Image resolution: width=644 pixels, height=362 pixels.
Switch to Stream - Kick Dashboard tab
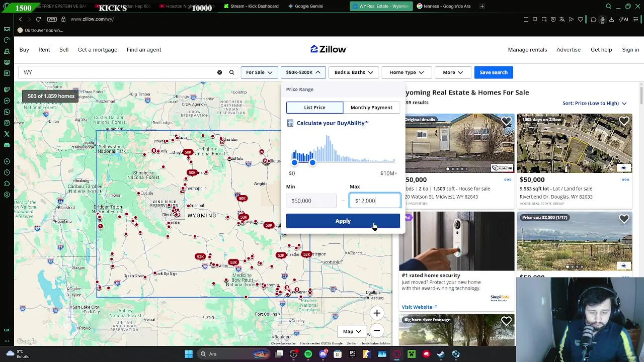click(252, 6)
